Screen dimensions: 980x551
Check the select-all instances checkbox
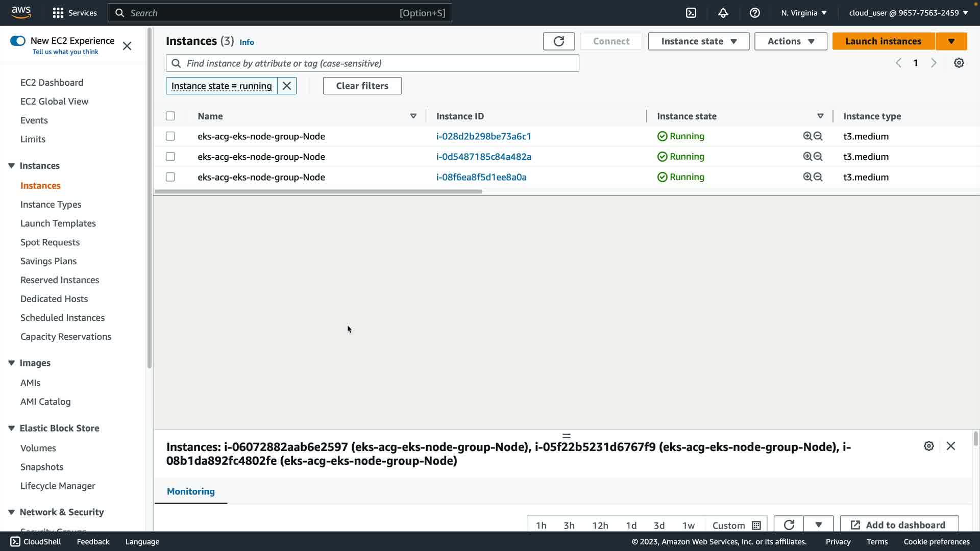[170, 116]
